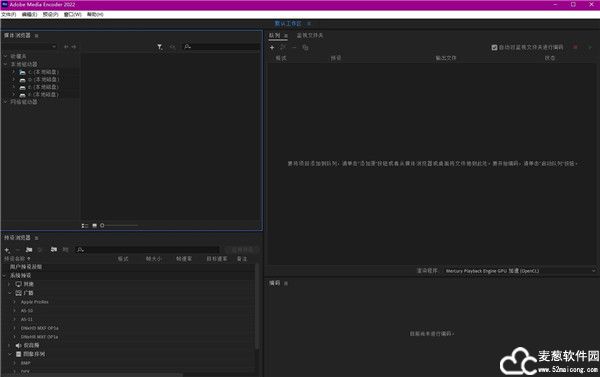Click the new preset plus icon

(x=7, y=250)
